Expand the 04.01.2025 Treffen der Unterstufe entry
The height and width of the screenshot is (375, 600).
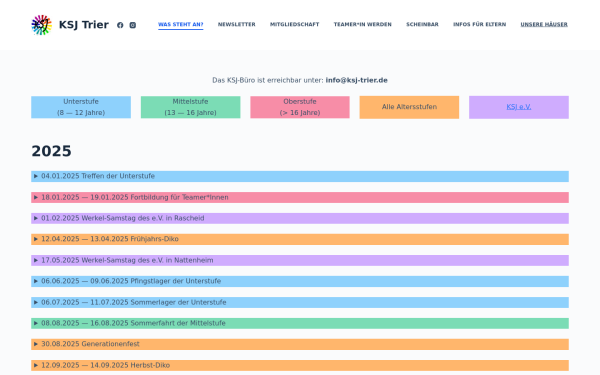(x=300, y=176)
